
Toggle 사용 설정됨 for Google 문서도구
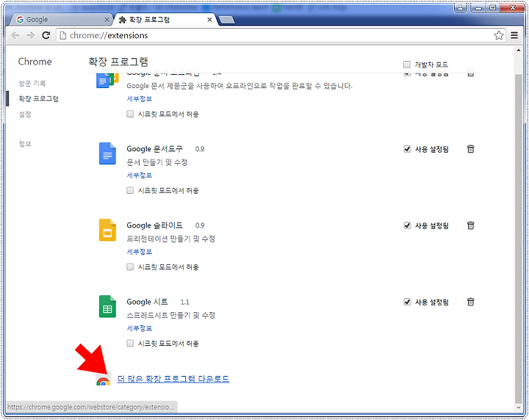pos(407,148)
